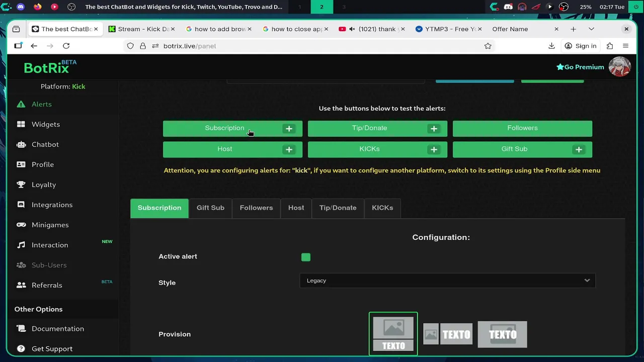Select the Subscription configuration tab
The height and width of the screenshot is (362, 644).
[x=159, y=208]
